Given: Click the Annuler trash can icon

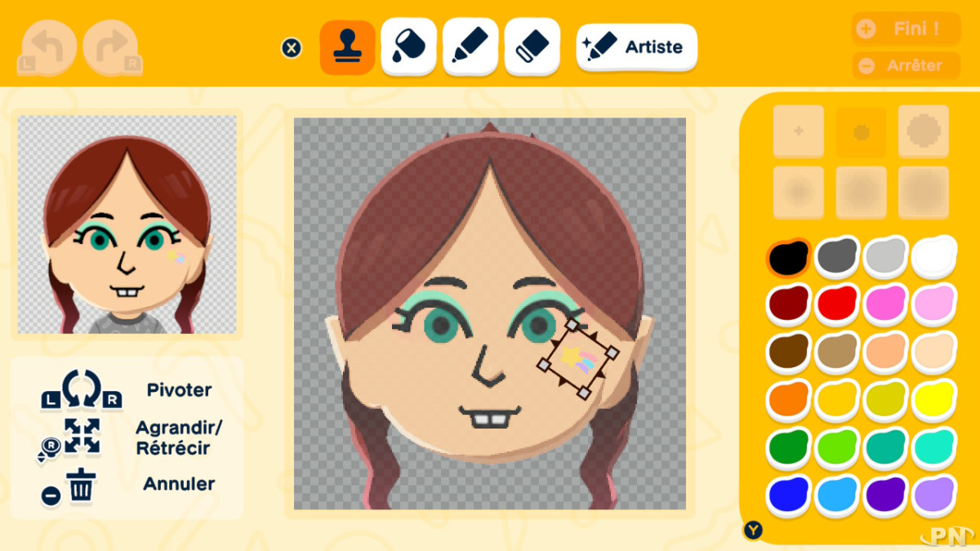Looking at the screenshot, I should point(82,486).
